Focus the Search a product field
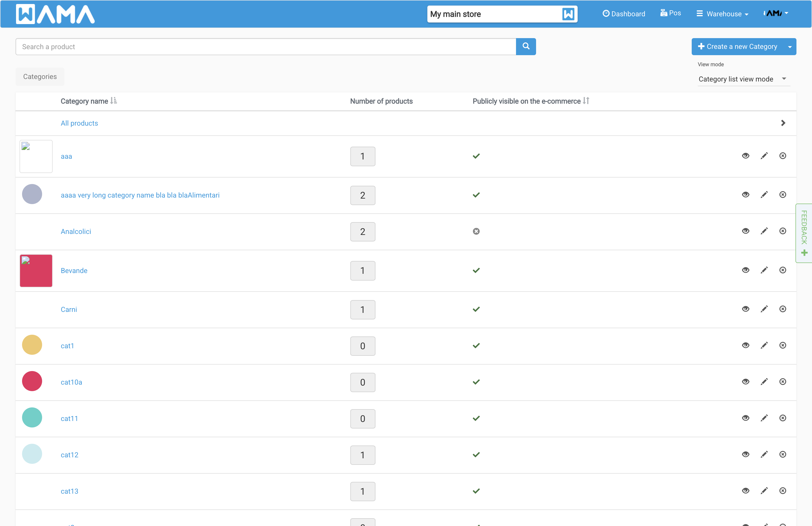This screenshot has height=526, width=812. pos(265,46)
